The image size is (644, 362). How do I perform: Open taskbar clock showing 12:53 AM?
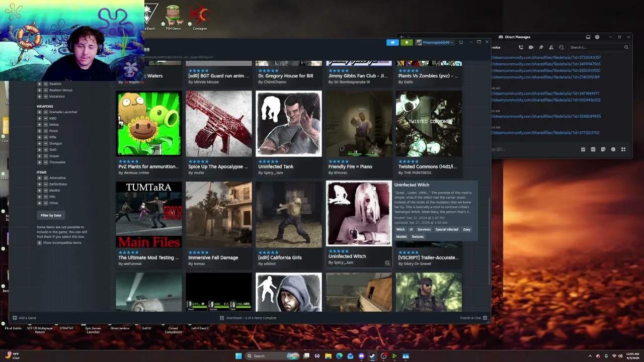tap(632, 356)
